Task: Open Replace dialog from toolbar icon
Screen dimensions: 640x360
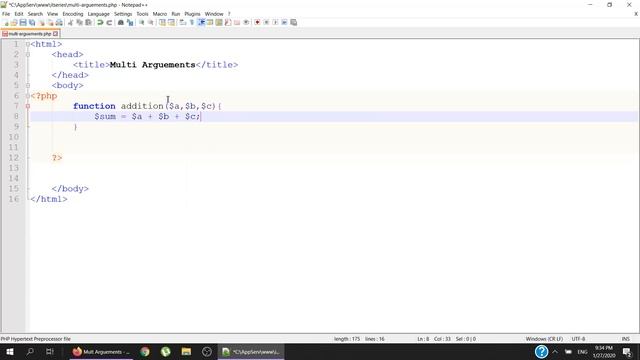Action: [130, 22]
